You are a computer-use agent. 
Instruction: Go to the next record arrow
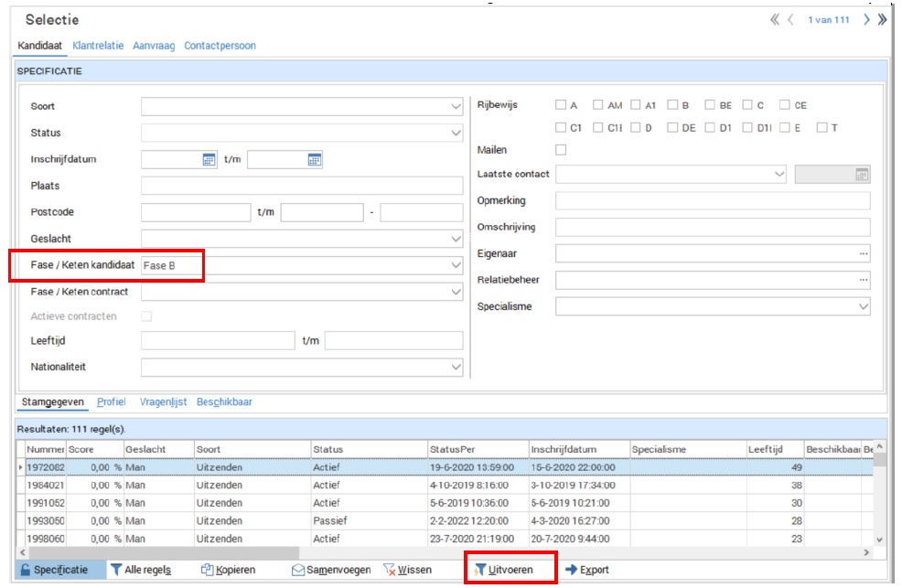(866, 19)
